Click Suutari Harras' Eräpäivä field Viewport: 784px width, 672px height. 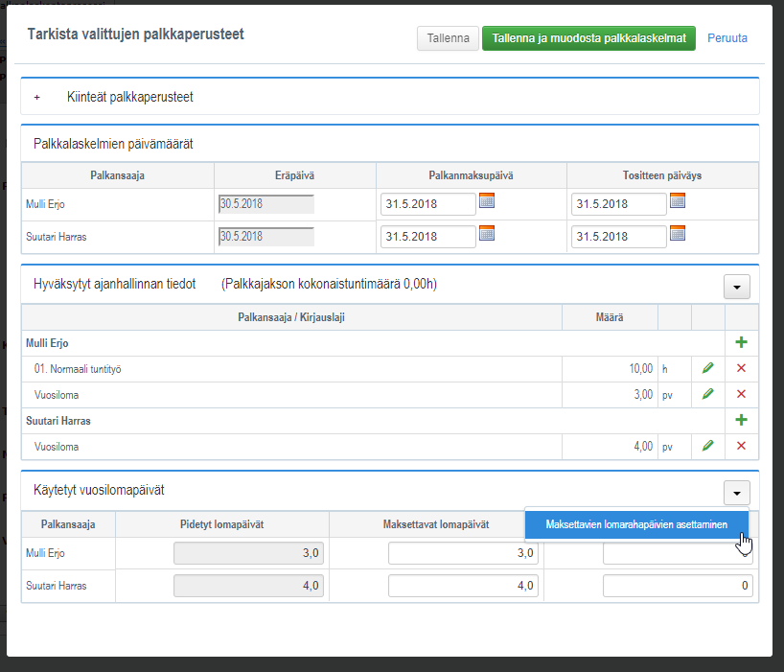[x=266, y=237]
